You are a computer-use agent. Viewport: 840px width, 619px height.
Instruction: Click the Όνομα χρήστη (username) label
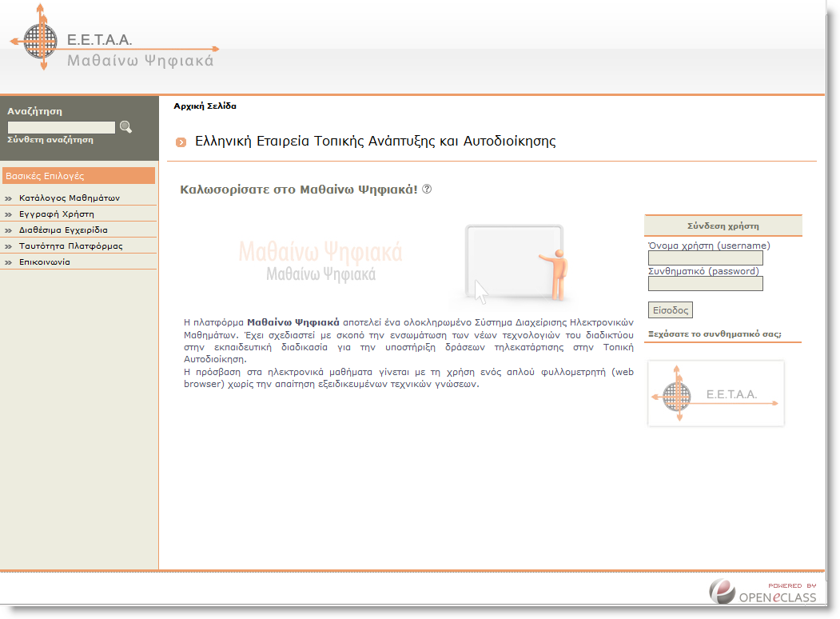(x=709, y=246)
